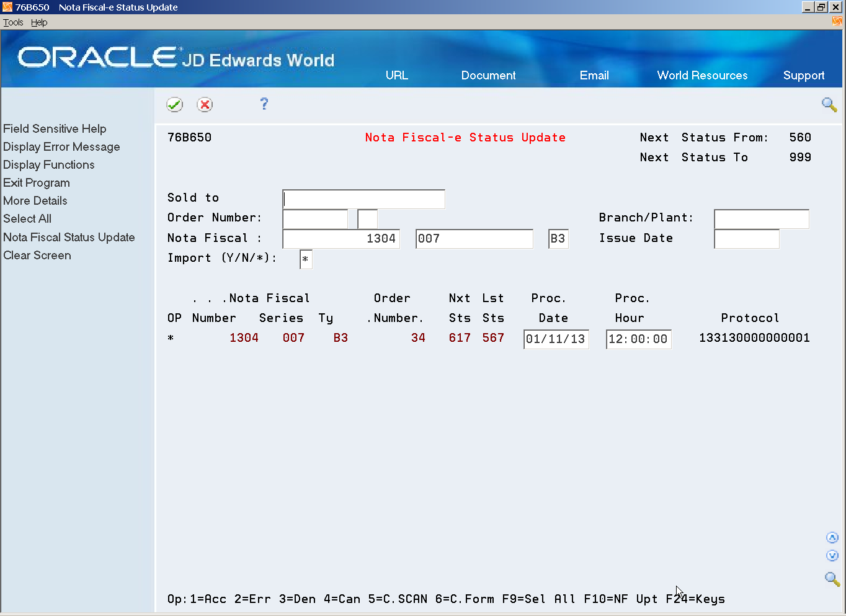Open the Document link in header
The image size is (846, 616).
click(x=488, y=75)
